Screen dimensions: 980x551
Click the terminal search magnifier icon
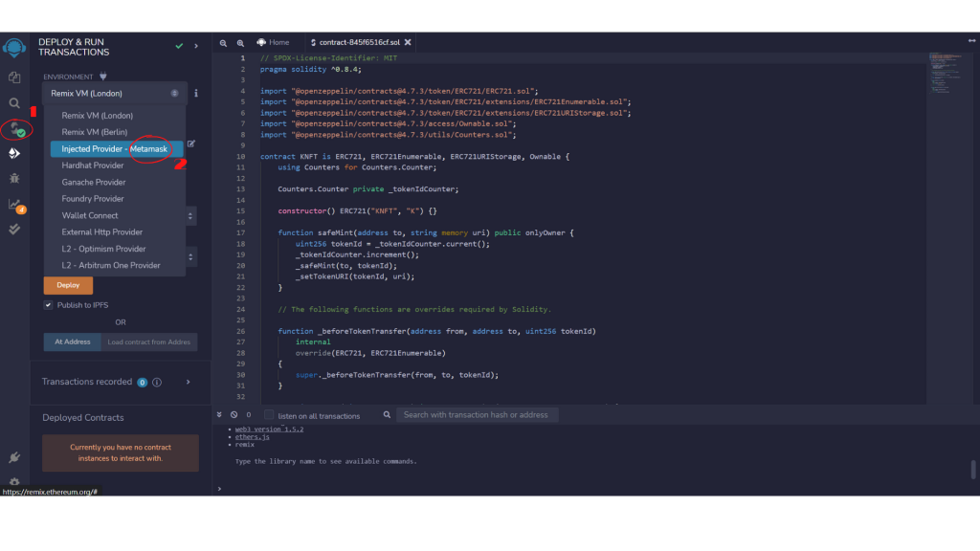pyautogui.click(x=387, y=415)
